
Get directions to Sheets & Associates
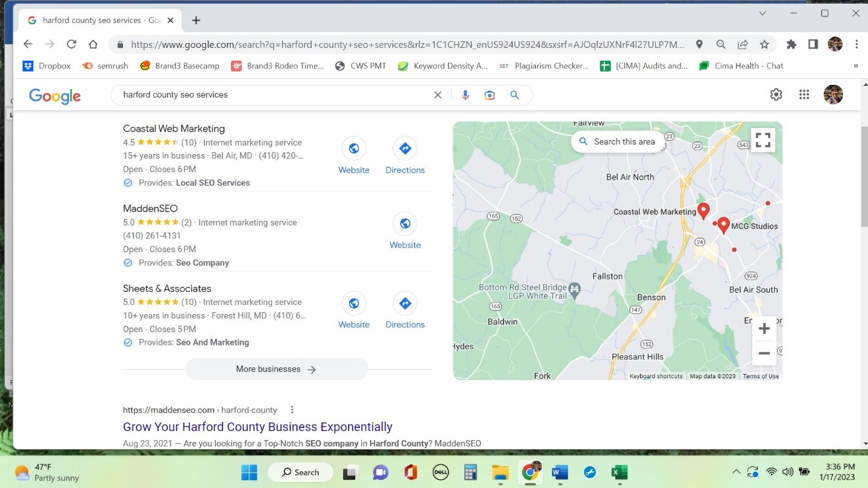click(x=405, y=310)
